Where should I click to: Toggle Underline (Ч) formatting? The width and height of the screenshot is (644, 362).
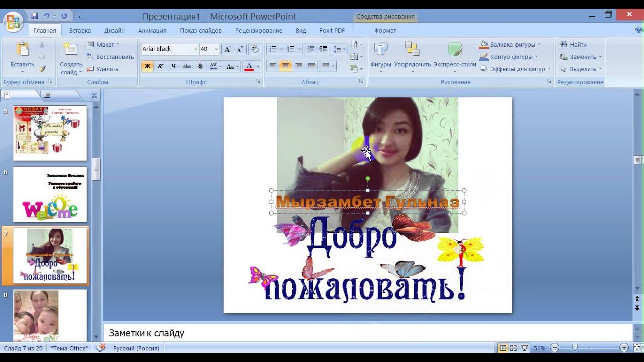174,66
